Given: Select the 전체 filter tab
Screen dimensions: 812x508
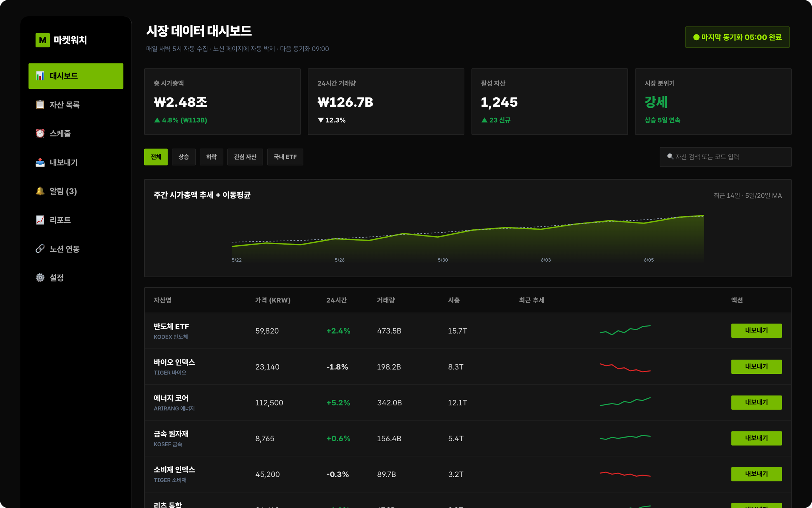Looking at the screenshot, I should tap(156, 157).
